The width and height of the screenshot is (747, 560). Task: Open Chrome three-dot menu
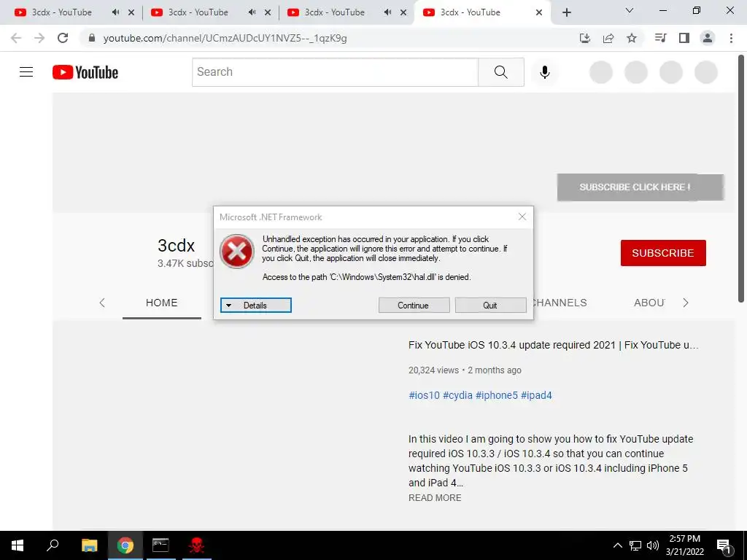tap(731, 38)
